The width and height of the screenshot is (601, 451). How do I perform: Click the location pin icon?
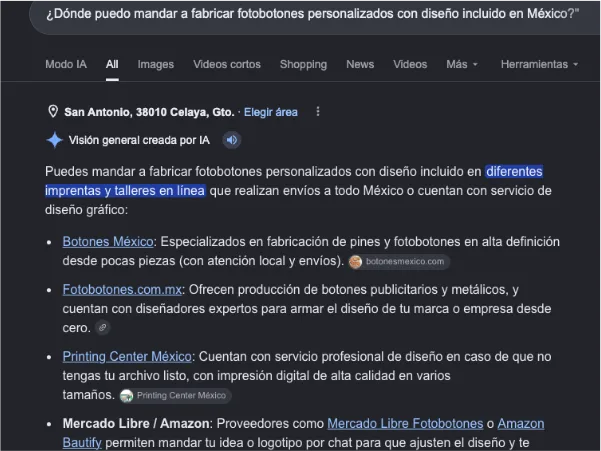(53, 112)
